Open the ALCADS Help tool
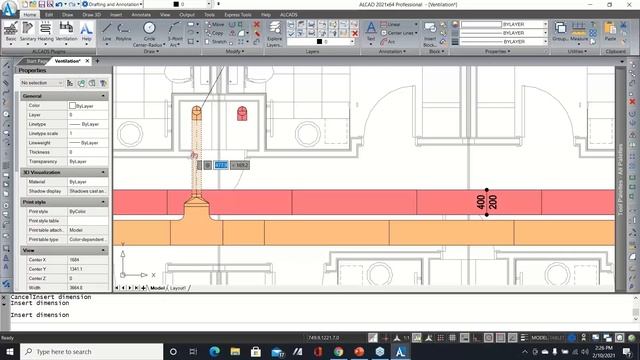Image resolution: width=640 pixels, height=360 pixels. point(86,31)
